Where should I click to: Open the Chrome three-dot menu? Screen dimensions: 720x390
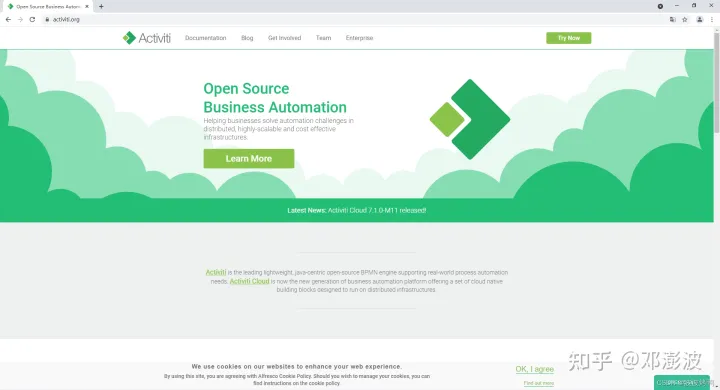click(x=712, y=19)
